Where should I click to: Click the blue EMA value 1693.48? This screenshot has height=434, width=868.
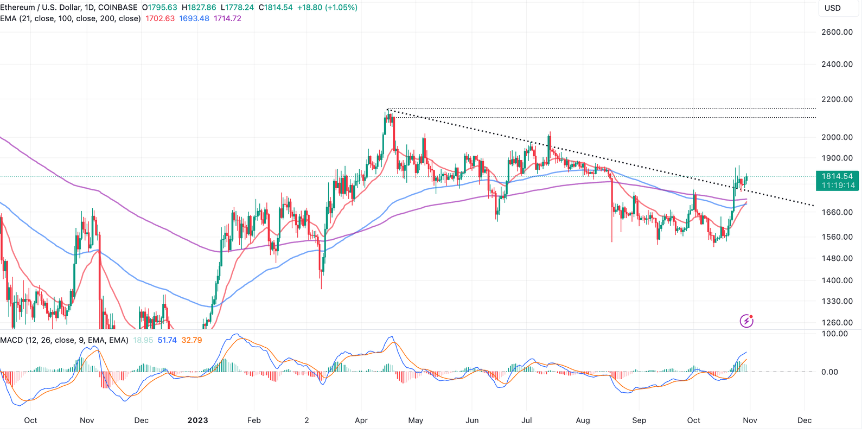pos(194,18)
